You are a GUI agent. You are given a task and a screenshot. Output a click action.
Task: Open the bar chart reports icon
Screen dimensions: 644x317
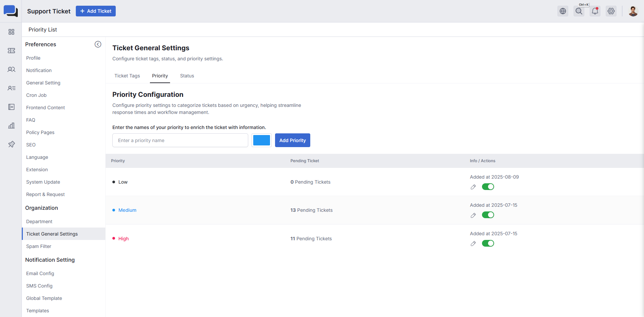tap(11, 126)
